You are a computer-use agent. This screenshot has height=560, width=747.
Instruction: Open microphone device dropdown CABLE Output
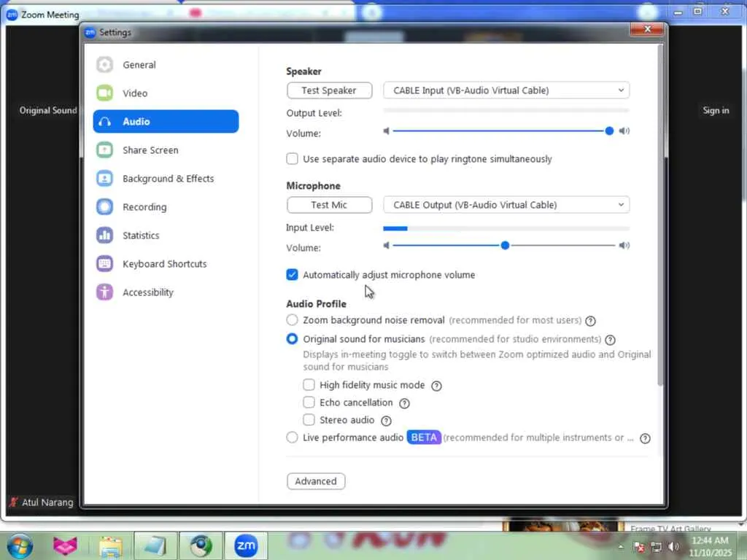tap(506, 205)
